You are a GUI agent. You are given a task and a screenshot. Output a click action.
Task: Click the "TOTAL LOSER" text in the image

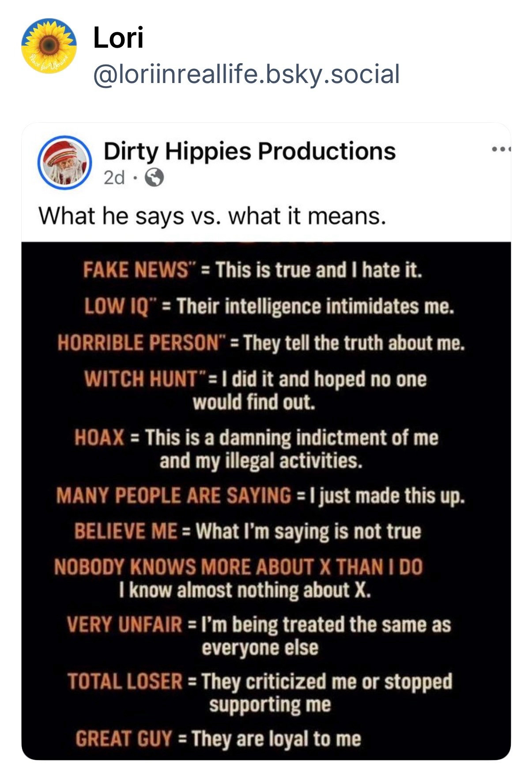(x=125, y=681)
